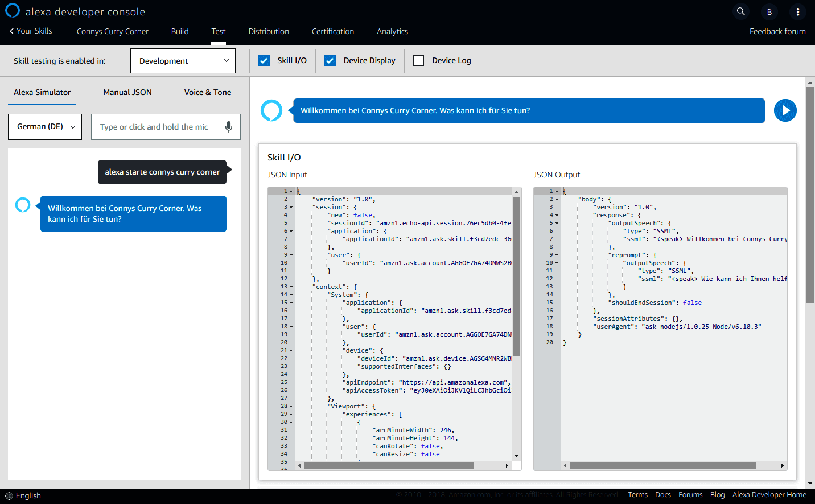The image size is (815, 504).
Task: Click the search magnifier icon
Action: click(x=740, y=11)
